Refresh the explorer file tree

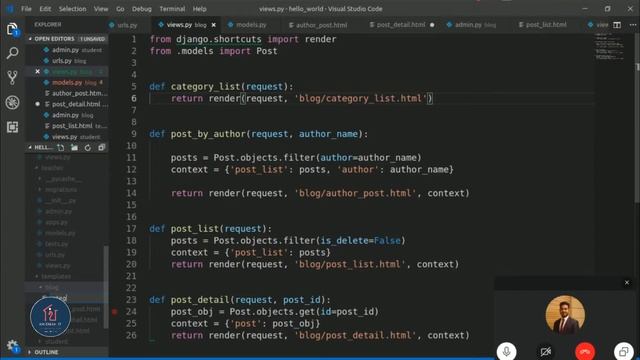pyautogui.click(x=88, y=147)
